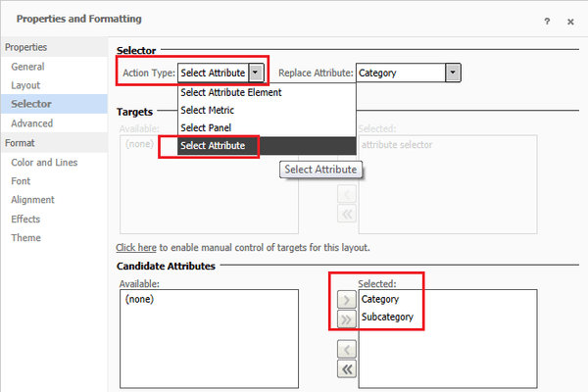Select the Selector section in sidebar
The width and height of the screenshot is (588, 392).
pos(54,104)
